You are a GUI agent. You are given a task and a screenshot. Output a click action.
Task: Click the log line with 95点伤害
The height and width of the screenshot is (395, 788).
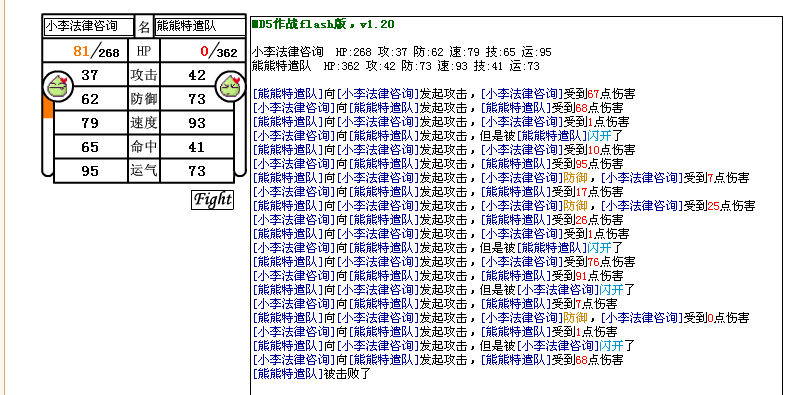click(x=438, y=164)
